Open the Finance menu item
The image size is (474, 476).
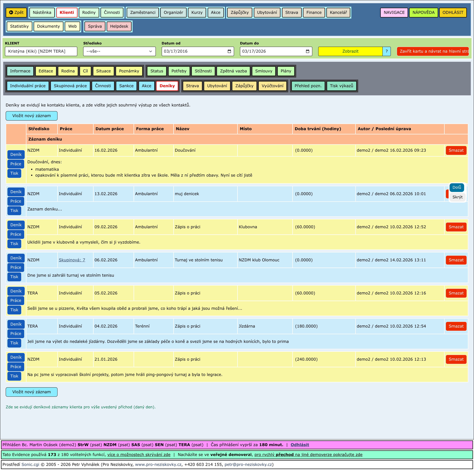click(x=314, y=13)
